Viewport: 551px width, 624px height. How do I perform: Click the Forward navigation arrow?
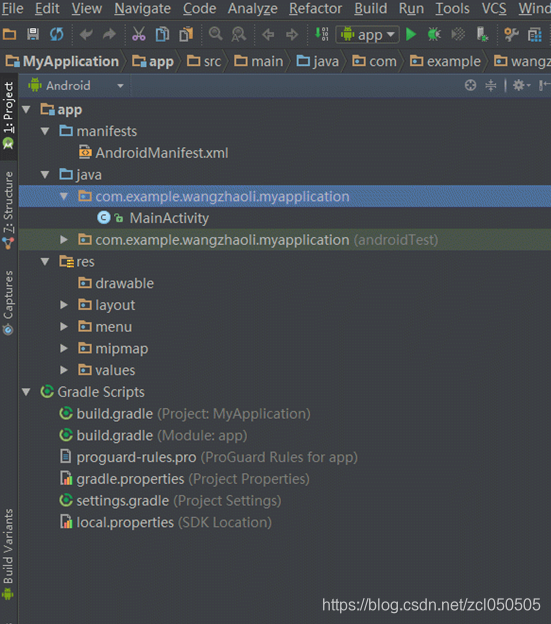click(292, 35)
